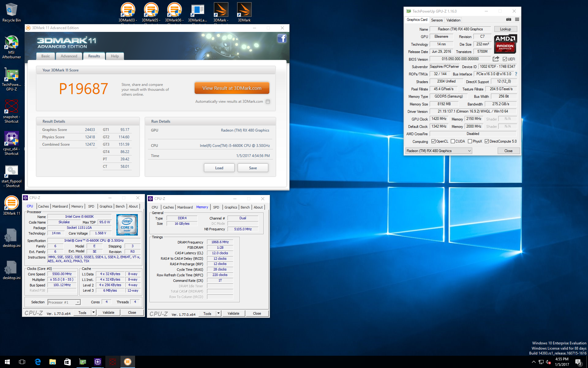Click View Result at 3DMark.com button
The width and height of the screenshot is (588, 368).
tap(232, 88)
